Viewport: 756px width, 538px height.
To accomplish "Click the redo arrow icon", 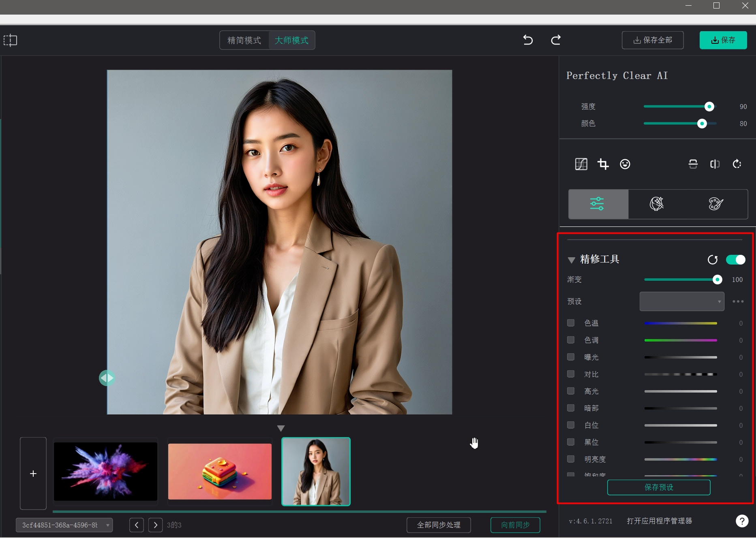I will (556, 40).
